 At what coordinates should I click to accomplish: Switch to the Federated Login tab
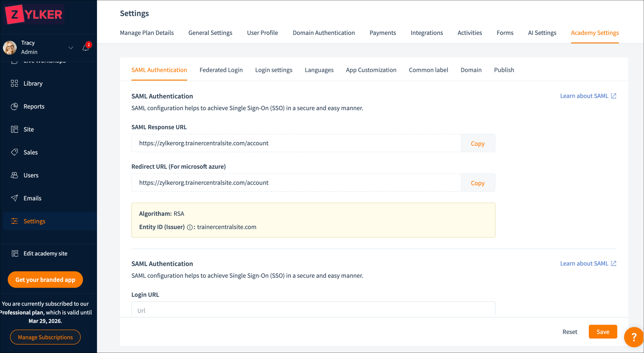pyautogui.click(x=221, y=70)
